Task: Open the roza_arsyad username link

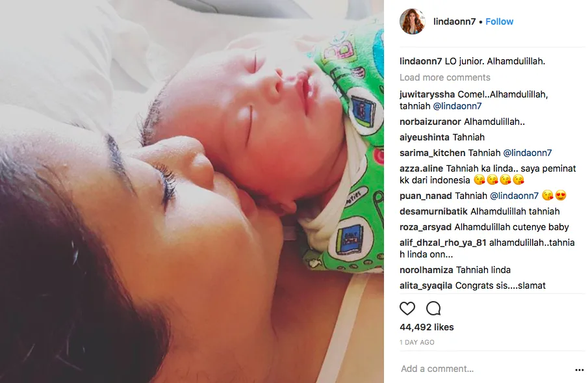Action: point(426,227)
